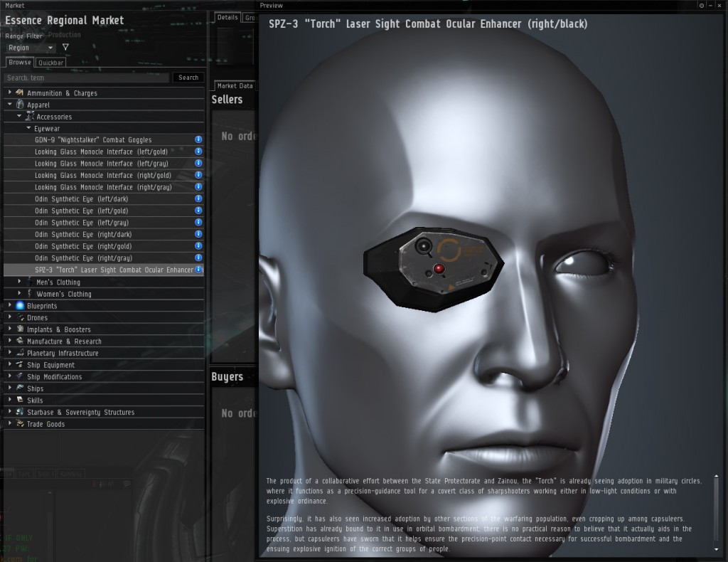Click the description scrollbar up arrow
This screenshot has height=562, width=728.
click(x=716, y=477)
